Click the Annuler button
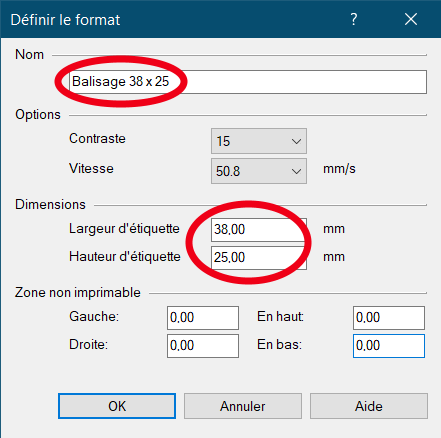 pos(243,406)
